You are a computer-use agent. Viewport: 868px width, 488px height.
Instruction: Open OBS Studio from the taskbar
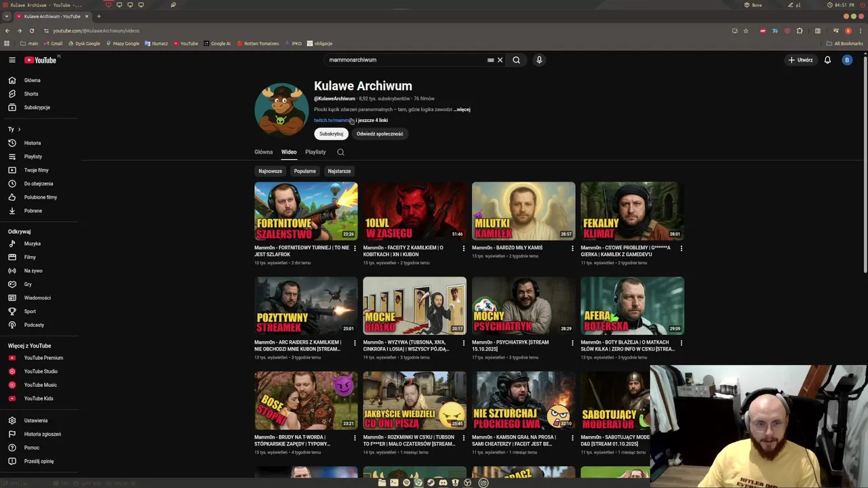click(467, 483)
